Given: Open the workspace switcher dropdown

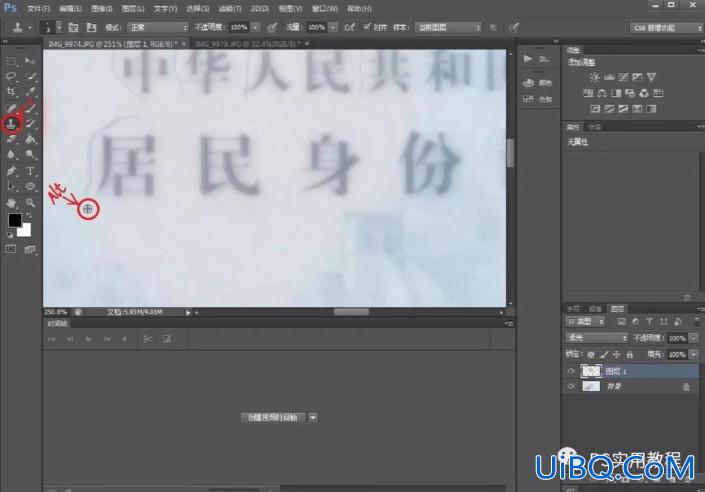Looking at the screenshot, I should pos(666,28).
